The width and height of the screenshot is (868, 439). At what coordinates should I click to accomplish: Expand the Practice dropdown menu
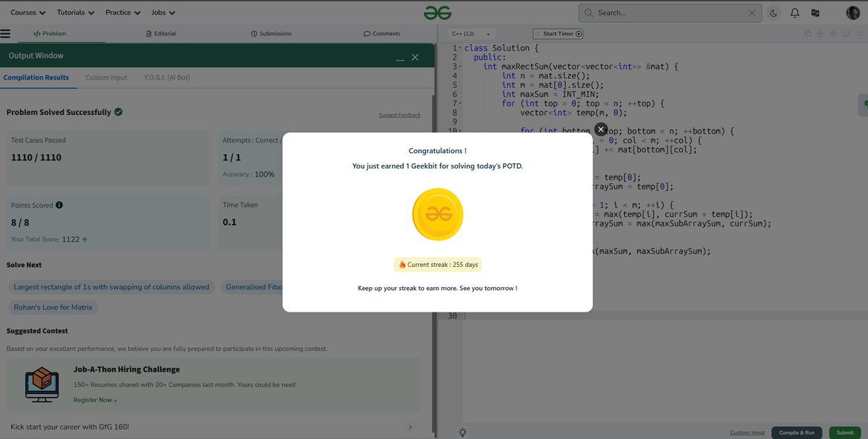click(x=123, y=12)
